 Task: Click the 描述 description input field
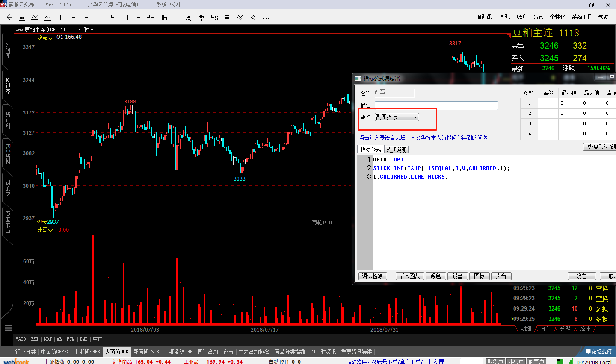[x=436, y=106]
